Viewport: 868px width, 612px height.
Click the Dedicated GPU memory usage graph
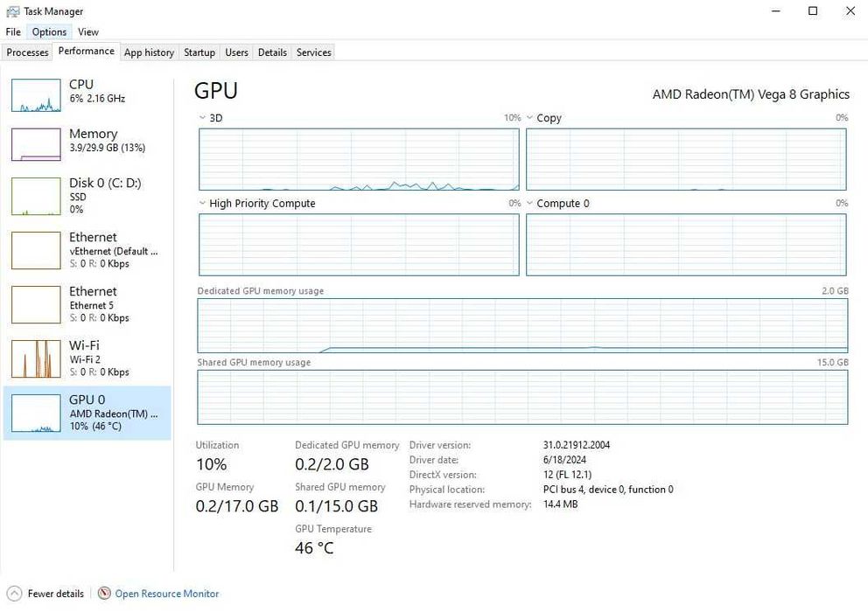pyautogui.click(x=522, y=325)
